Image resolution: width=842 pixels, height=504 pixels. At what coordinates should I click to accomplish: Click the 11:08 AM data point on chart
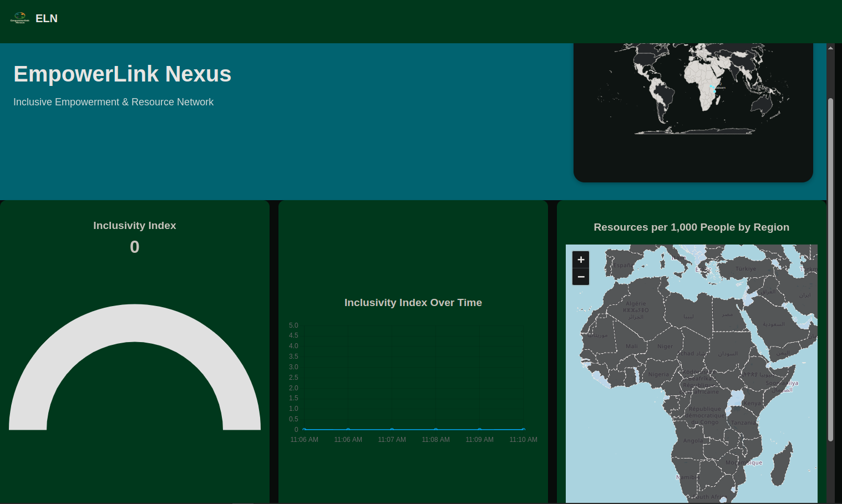436,429
